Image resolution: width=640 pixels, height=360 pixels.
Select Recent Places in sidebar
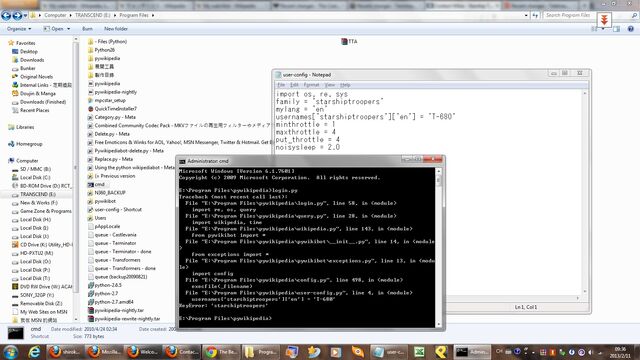coord(31,110)
